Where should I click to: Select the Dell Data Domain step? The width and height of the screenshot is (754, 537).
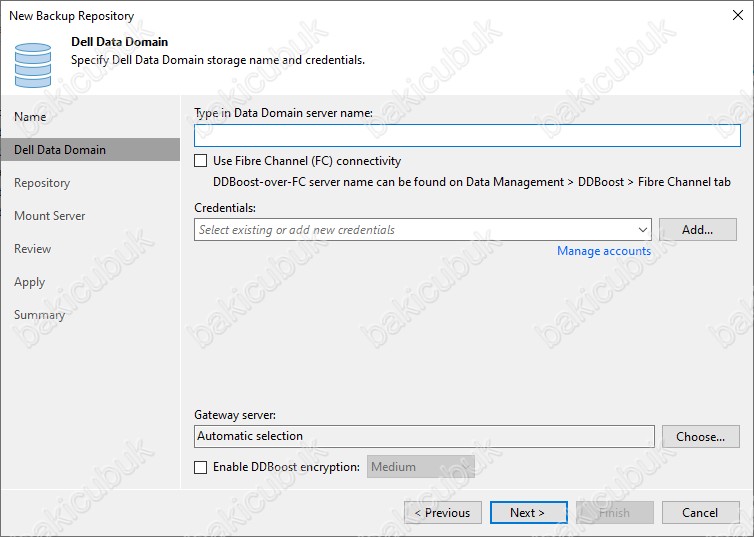[90, 150]
